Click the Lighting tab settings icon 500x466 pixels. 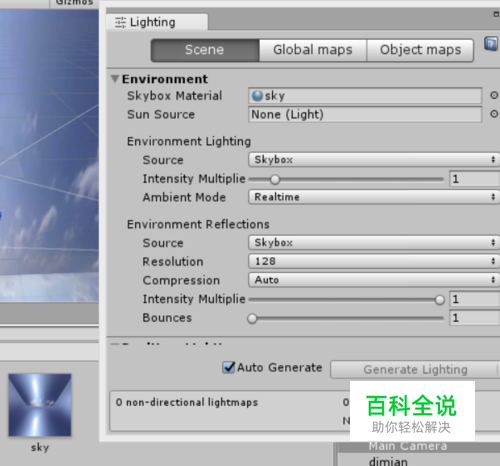pos(120,22)
